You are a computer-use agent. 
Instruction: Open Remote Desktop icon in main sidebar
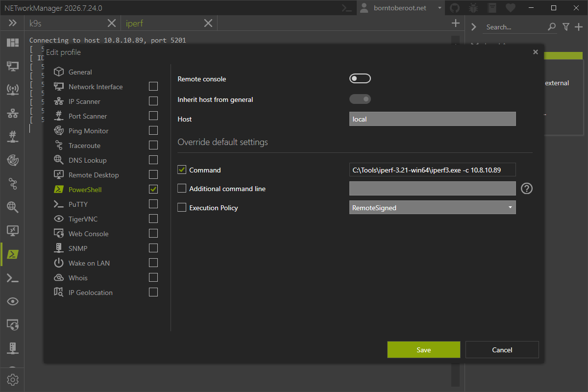(12, 230)
